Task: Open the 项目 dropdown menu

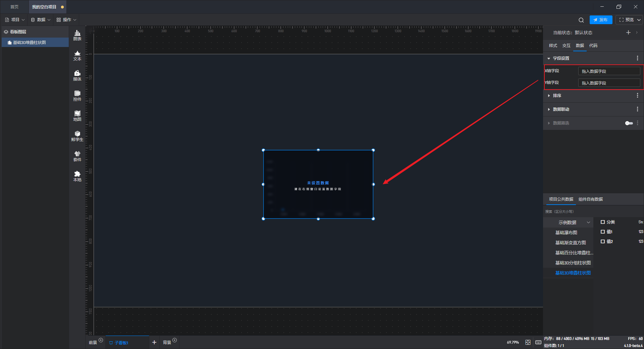Action: click(15, 20)
